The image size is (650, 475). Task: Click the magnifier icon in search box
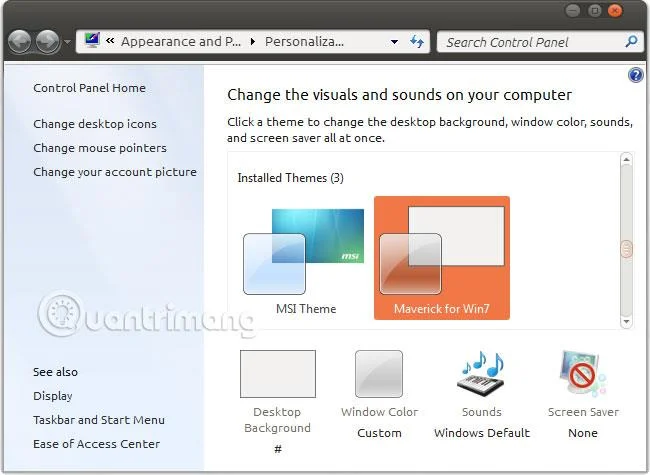(x=631, y=41)
